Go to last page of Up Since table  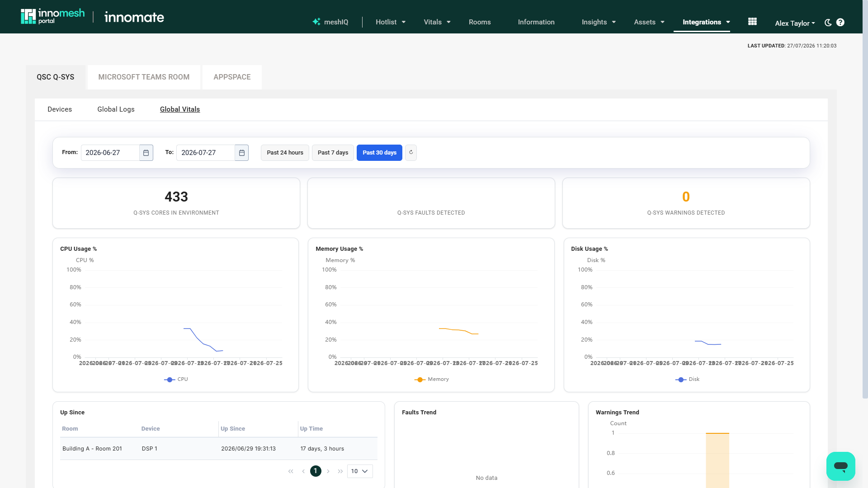(340, 471)
